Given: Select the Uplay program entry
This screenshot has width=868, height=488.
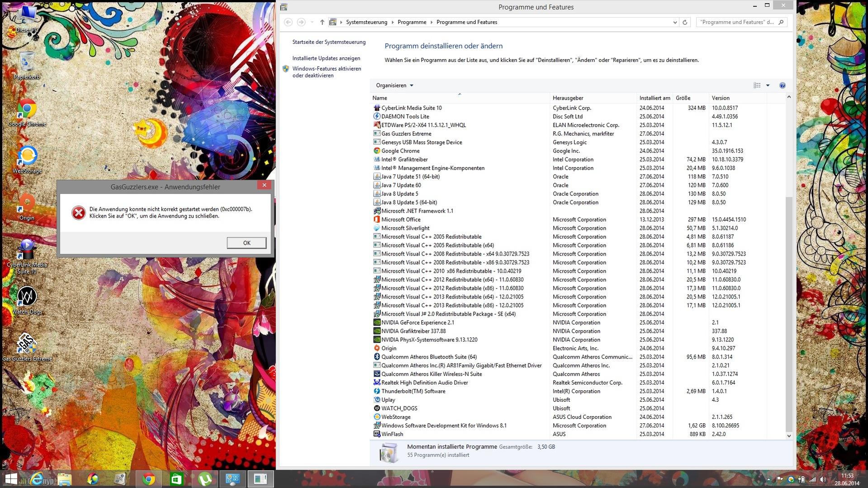Looking at the screenshot, I should pos(569,400).
